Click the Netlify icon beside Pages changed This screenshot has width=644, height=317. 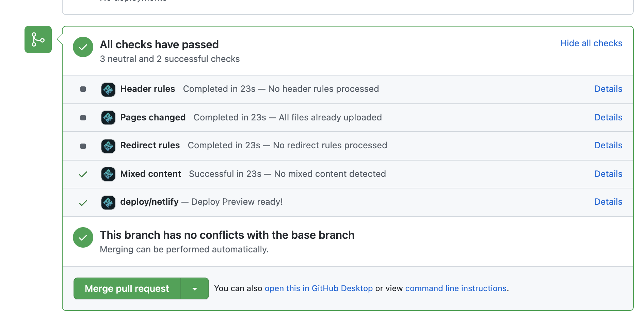[x=108, y=118]
